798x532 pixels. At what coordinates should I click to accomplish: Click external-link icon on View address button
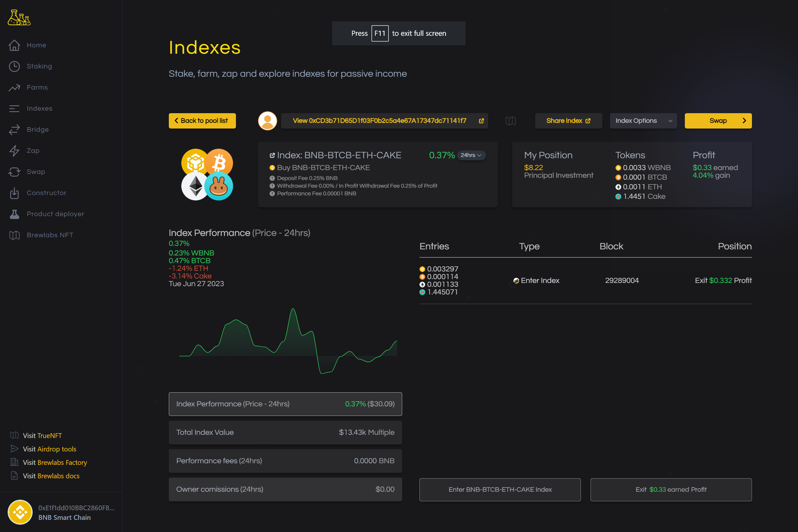coord(481,121)
